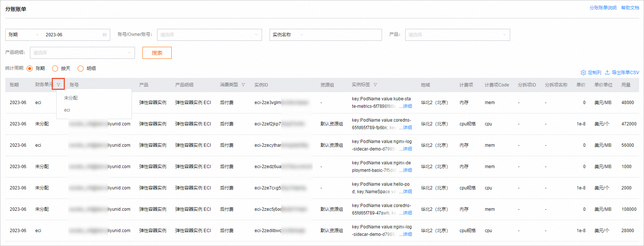Click the 用量 column header

(626, 85)
